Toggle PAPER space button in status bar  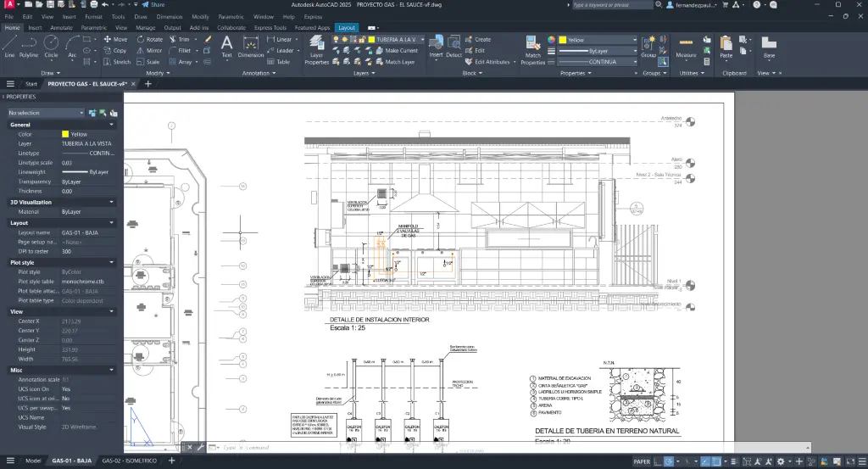coord(643,461)
